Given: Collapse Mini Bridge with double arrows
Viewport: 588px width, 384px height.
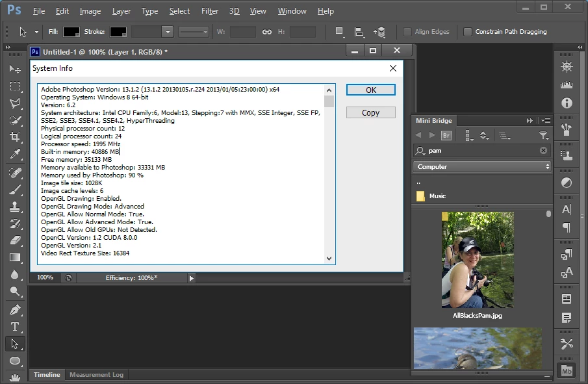Looking at the screenshot, I should pos(530,120).
